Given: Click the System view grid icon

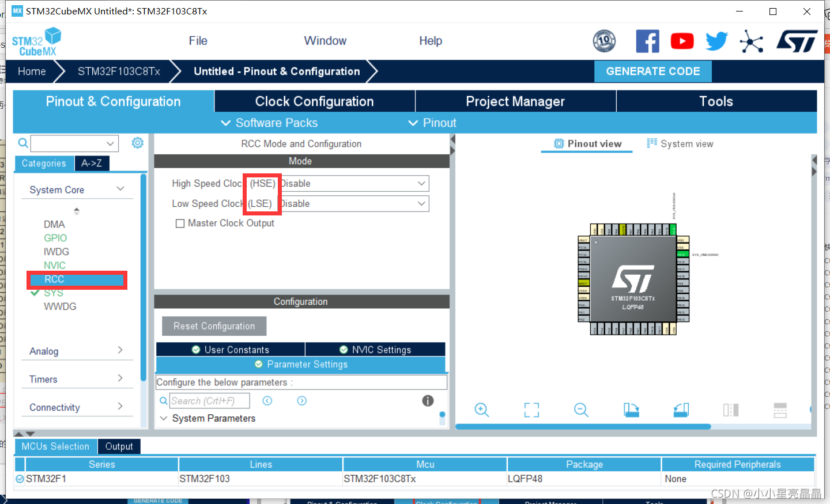Looking at the screenshot, I should click(652, 143).
